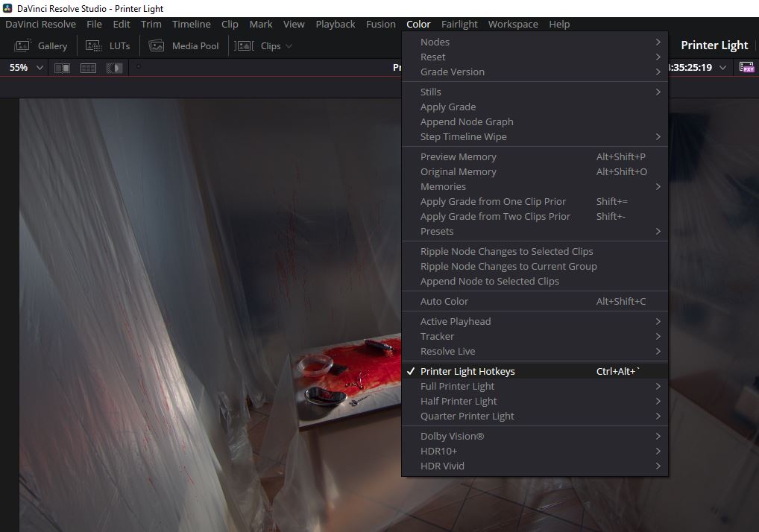Choose Apply Grade from One Clip Prior
Viewport: 759px width, 532px height.
[x=535, y=202]
